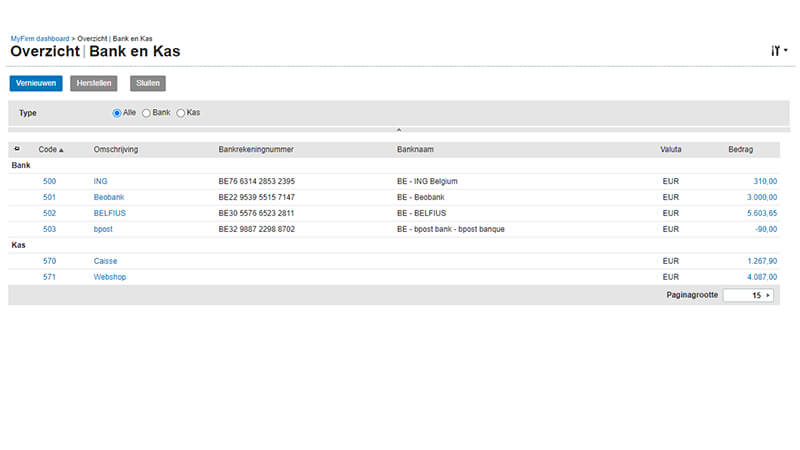Open the Paginagrootte dropdown showing 15
The height and width of the screenshot is (450, 800).
tap(748, 295)
